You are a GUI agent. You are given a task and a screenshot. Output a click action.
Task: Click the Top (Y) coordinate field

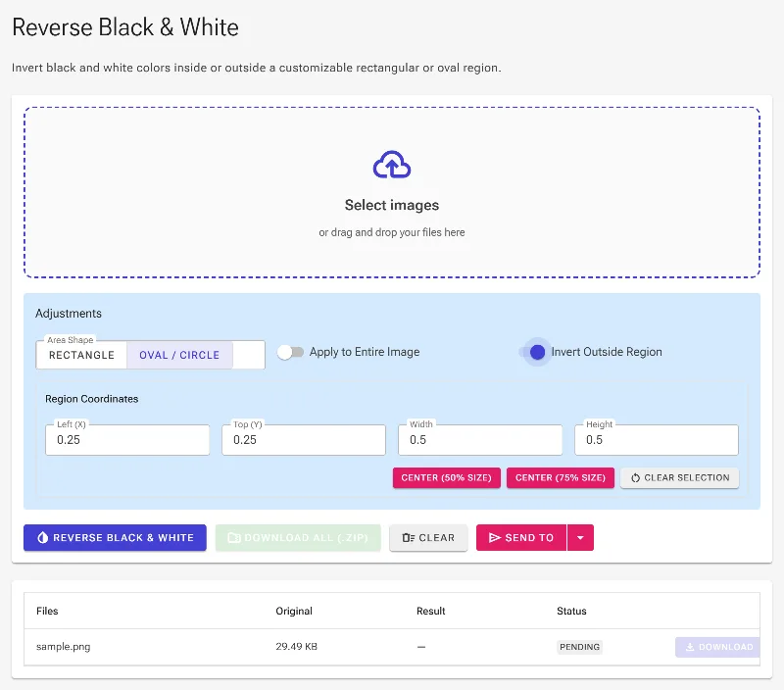point(304,440)
